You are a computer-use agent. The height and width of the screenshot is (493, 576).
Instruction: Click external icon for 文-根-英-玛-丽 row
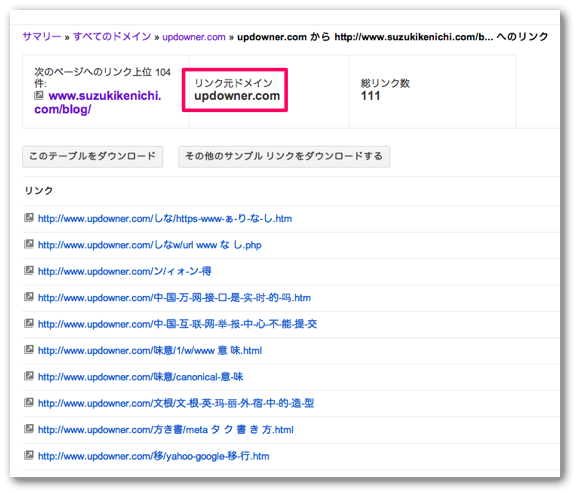pyautogui.click(x=29, y=402)
